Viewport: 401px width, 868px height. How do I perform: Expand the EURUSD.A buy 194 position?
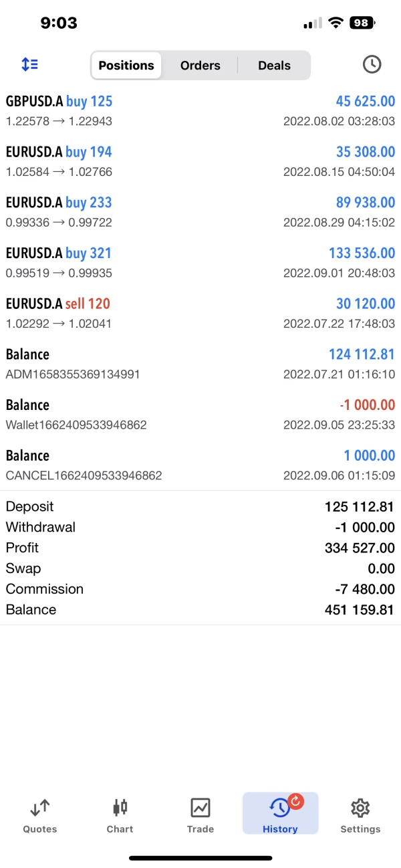pyautogui.click(x=200, y=161)
